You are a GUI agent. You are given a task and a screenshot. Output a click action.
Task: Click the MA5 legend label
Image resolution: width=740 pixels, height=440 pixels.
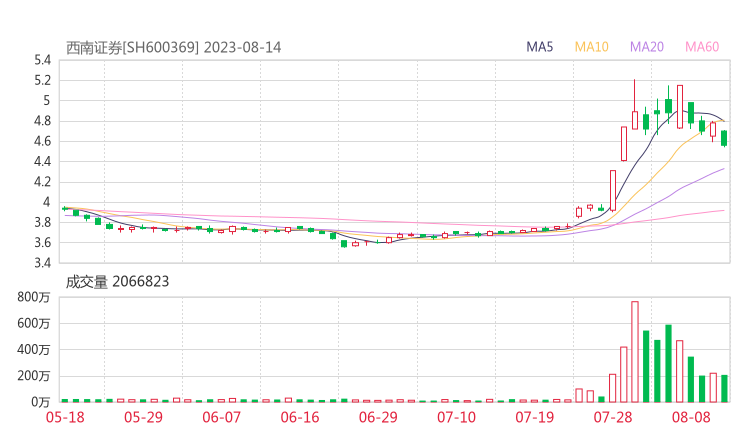click(x=539, y=47)
